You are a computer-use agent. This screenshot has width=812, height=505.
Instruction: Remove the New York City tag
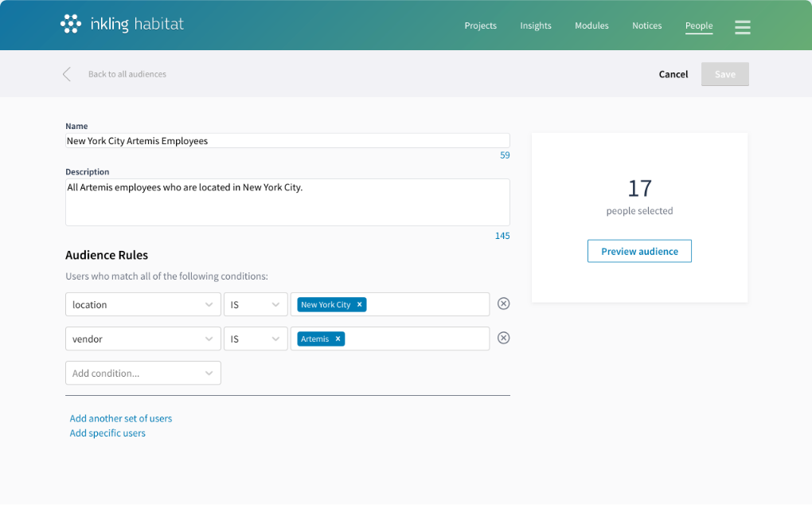pos(360,304)
